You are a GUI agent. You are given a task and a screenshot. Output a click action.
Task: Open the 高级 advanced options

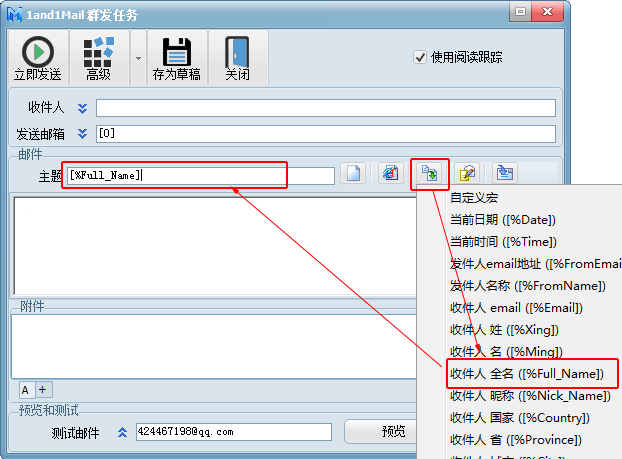(99, 58)
